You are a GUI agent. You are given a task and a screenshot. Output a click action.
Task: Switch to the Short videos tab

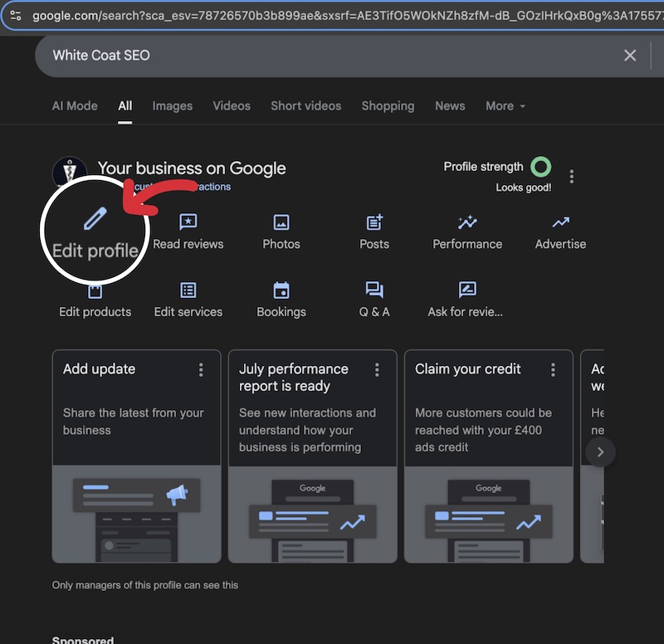[305, 106]
